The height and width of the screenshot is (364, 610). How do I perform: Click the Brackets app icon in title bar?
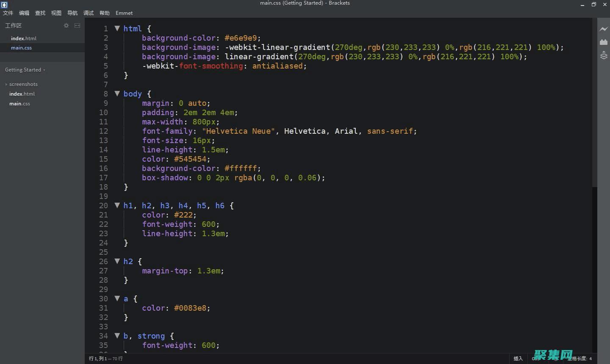pyautogui.click(x=4, y=5)
